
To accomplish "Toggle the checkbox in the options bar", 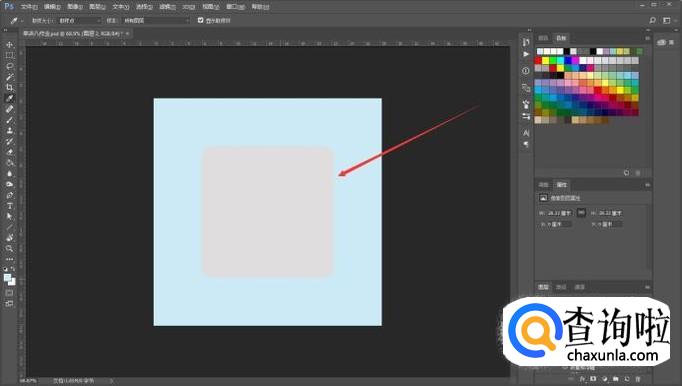I will [x=201, y=20].
